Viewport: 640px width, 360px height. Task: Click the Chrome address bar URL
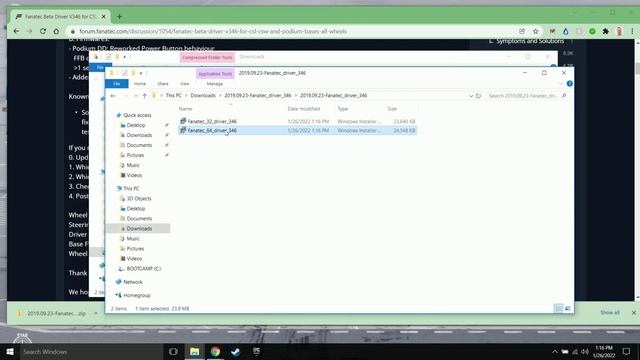(x=213, y=31)
